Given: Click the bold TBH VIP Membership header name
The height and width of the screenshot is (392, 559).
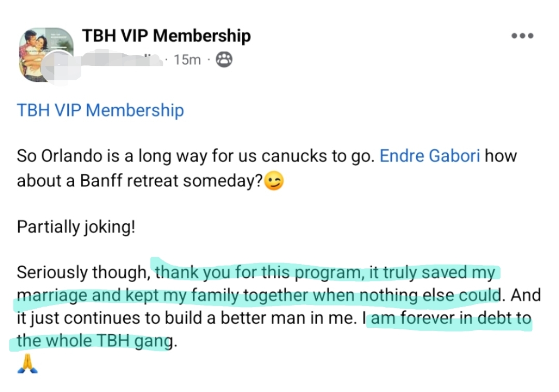Looking at the screenshot, I should point(166,36).
